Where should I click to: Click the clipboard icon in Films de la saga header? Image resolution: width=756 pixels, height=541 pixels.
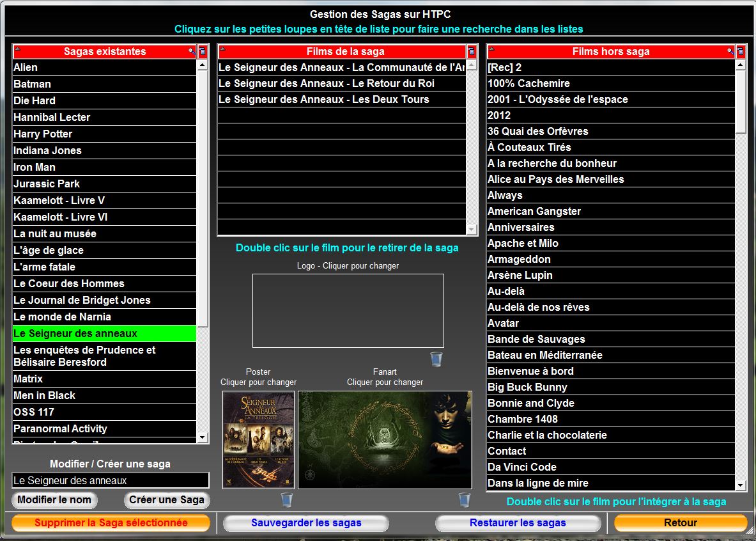pos(472,51)
